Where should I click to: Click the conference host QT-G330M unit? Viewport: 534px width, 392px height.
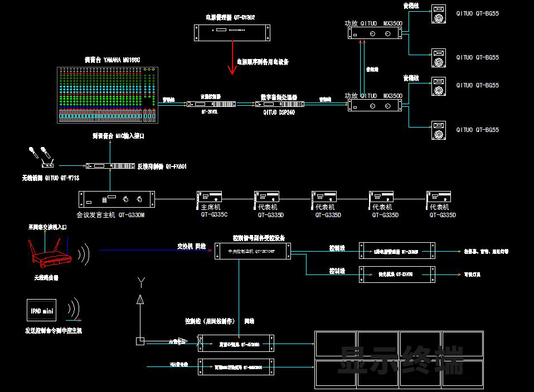[116, 199]
